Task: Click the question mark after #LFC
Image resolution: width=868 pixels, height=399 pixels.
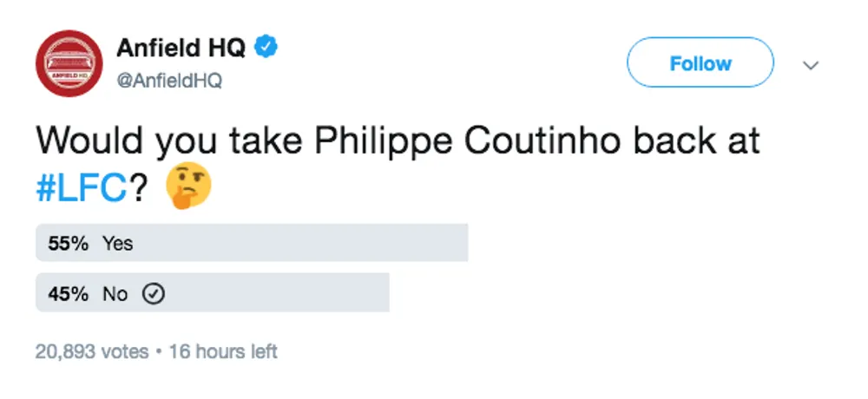Action: point(140,189)
